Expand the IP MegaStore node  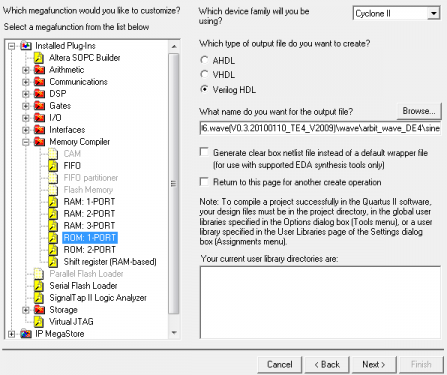click(12, 334)
